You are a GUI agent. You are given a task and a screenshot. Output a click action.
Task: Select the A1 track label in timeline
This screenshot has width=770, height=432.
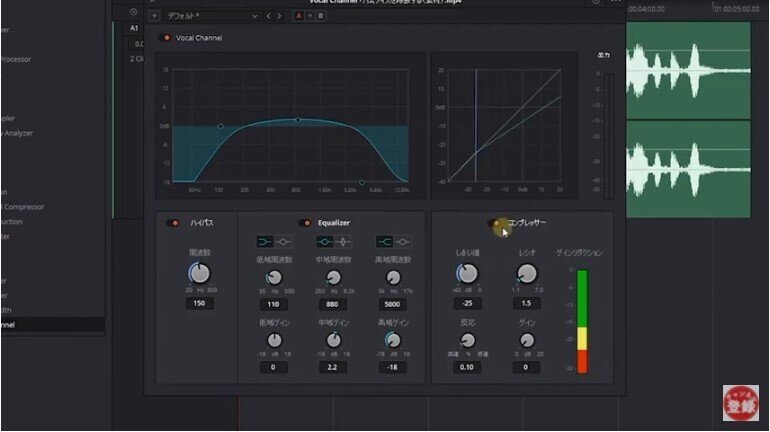coord(134,28)
